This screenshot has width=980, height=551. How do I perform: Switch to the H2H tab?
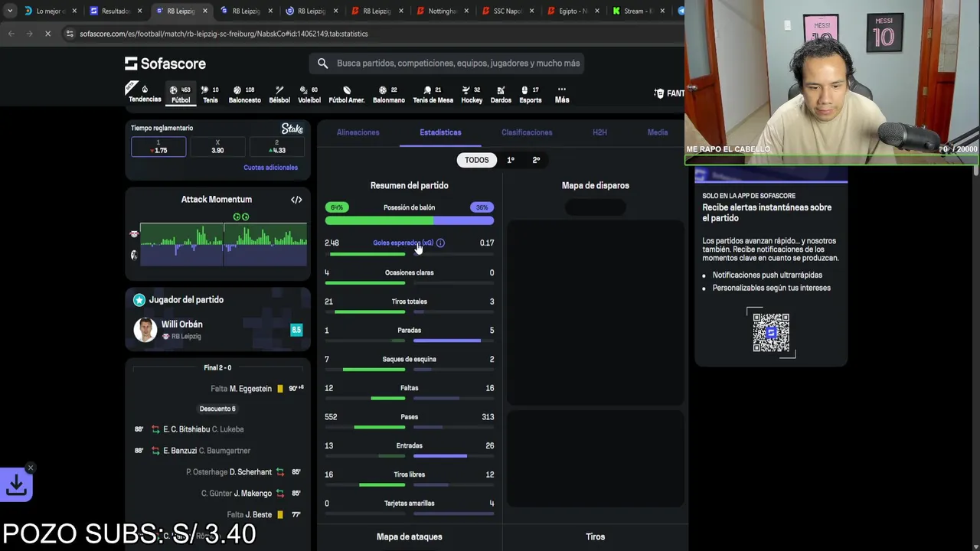click(599, 132)
